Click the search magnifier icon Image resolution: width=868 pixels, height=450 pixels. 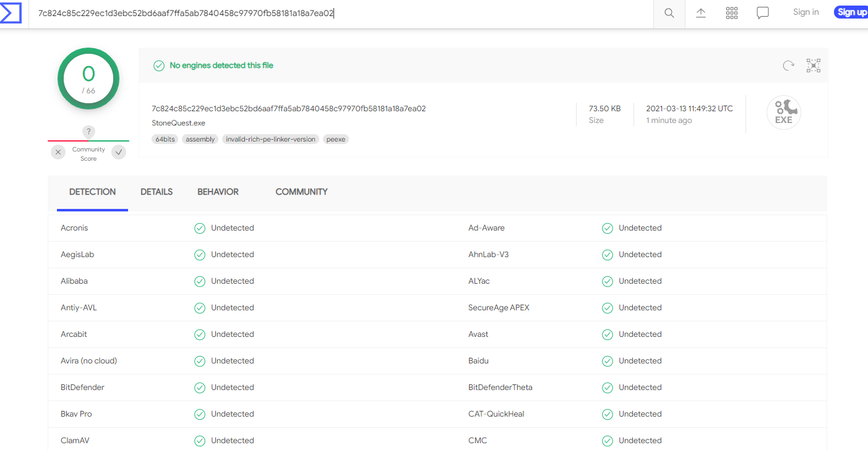point(669,13)
